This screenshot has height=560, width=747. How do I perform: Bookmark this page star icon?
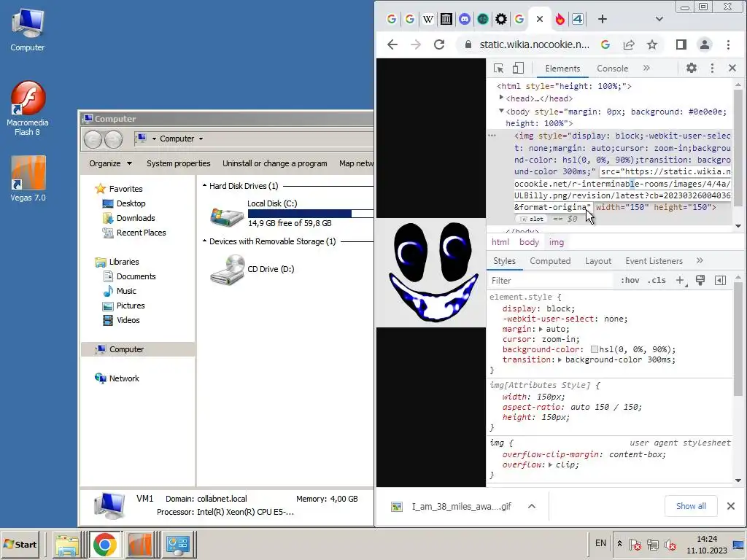click(651, 44)
